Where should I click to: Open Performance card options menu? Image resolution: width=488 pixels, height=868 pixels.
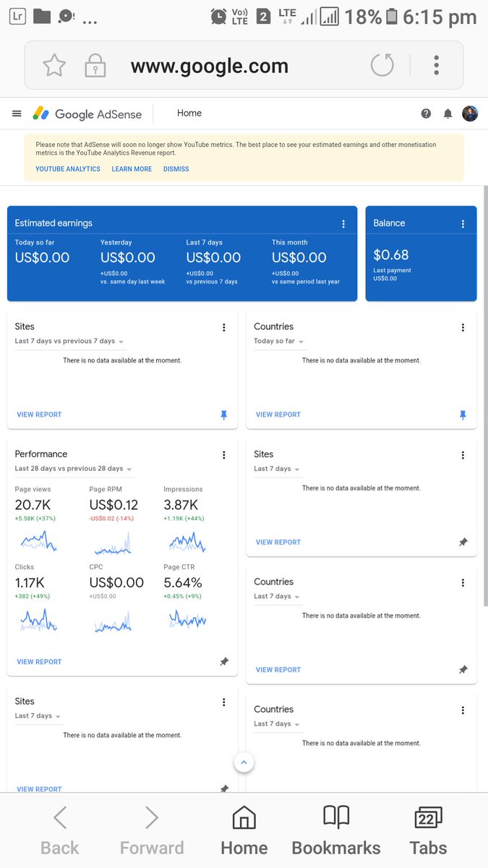point(224,455)
